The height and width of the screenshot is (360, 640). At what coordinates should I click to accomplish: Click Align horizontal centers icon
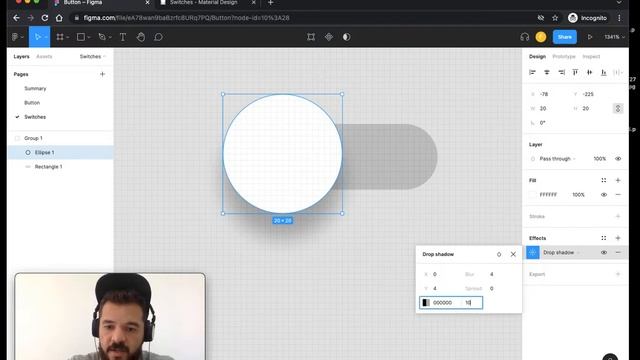pyautogui.click(x=547, y=72)
